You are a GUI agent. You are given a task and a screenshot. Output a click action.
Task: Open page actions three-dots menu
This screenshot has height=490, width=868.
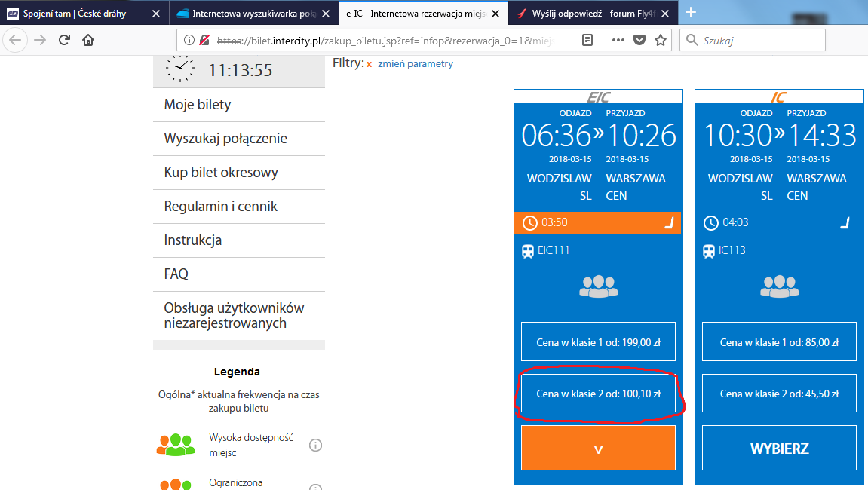tap(618, 40)
